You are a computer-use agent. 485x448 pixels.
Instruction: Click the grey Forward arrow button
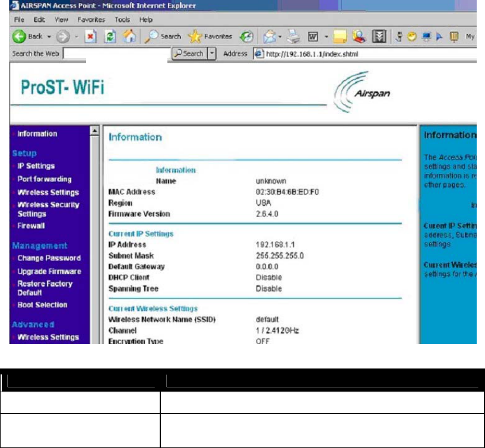pyautogui.click(x=63, y=37)
